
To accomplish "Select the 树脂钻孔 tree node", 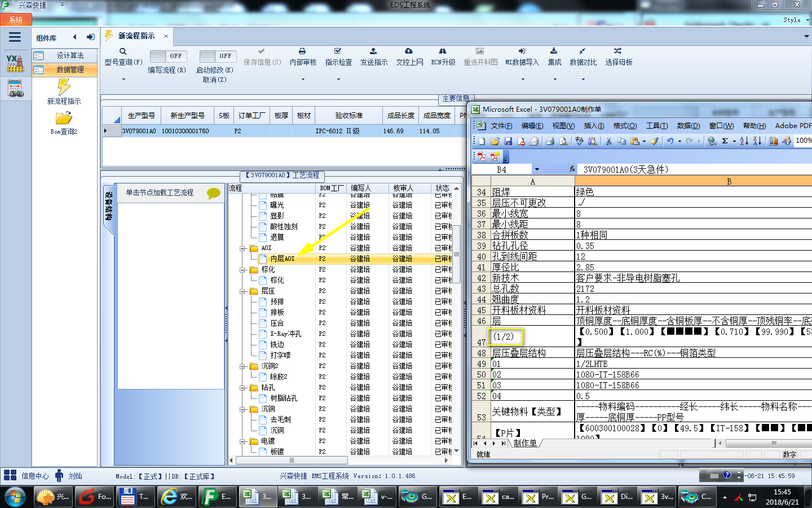I will pos(284,398).
